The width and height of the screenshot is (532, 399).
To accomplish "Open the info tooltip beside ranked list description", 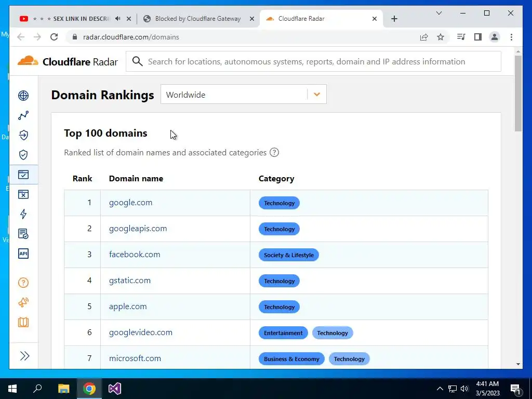I will [274, 152].
